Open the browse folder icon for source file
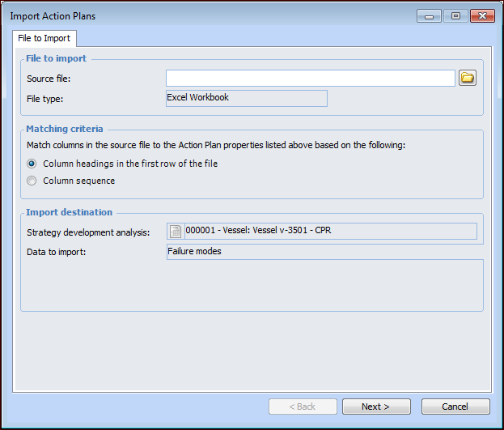The width and height of the screenshot is (504, 430). pyautogui.click(x=468, y=78)
